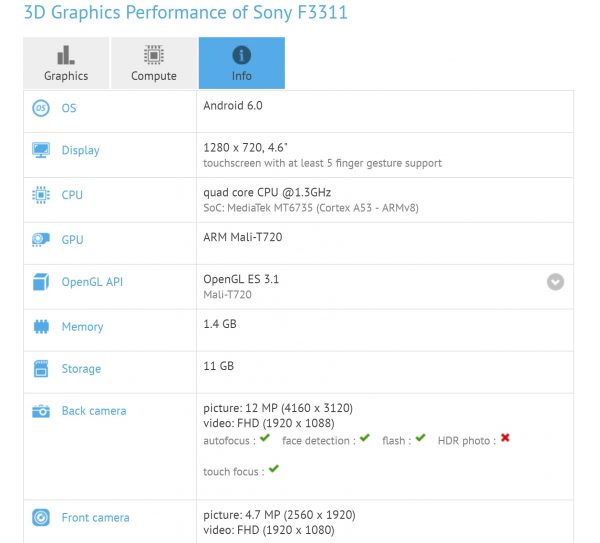The image size is (600, 543).
Task: Open the Compute tab
Action: click(x=154, y=63)
